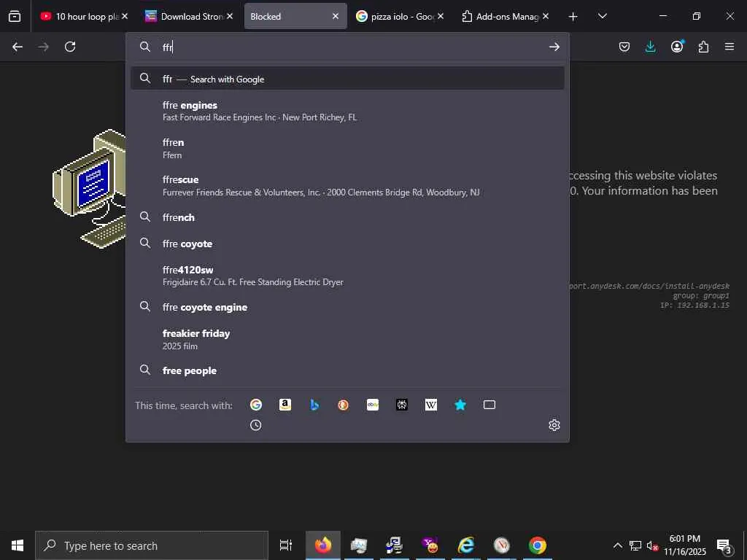Image resolution: width=747 pixels, height=560 pixels.
Task: Search with eBay engine icon
Action: click(x=373, y=405)
